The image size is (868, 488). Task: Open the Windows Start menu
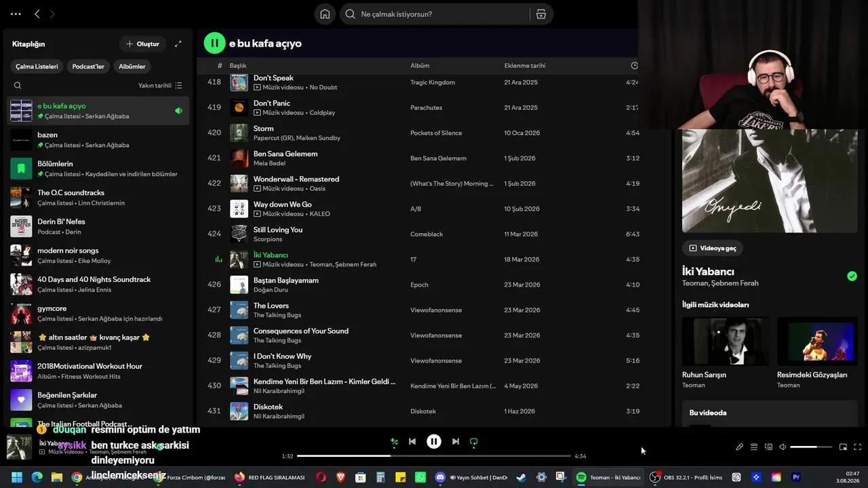(17, 477)
